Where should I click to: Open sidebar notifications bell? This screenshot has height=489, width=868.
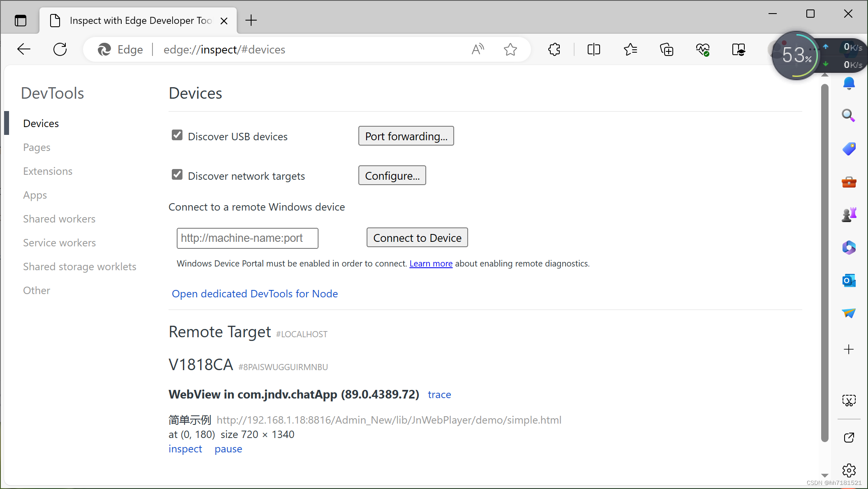click(x=849, y=83)
